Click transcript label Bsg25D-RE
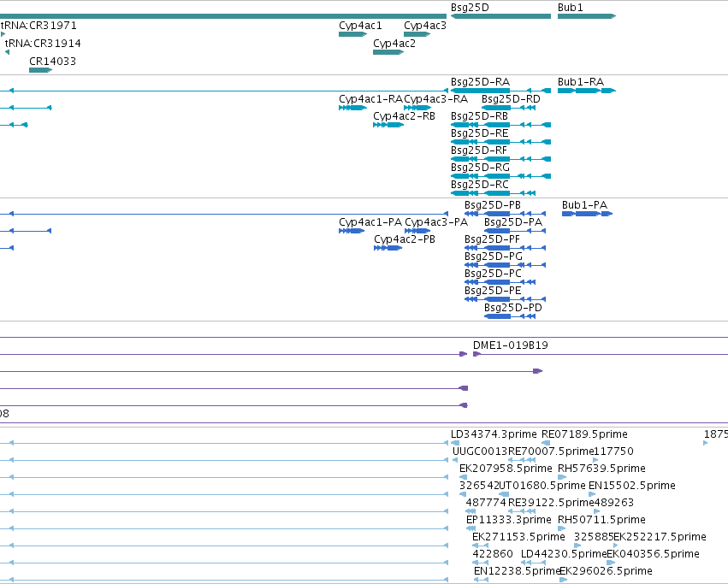 (x=479, y=133)
